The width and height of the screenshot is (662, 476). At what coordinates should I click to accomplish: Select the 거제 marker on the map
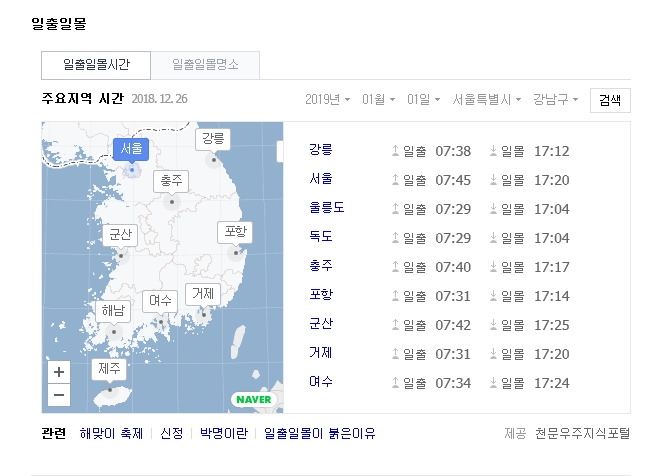(x=203, y=294)
